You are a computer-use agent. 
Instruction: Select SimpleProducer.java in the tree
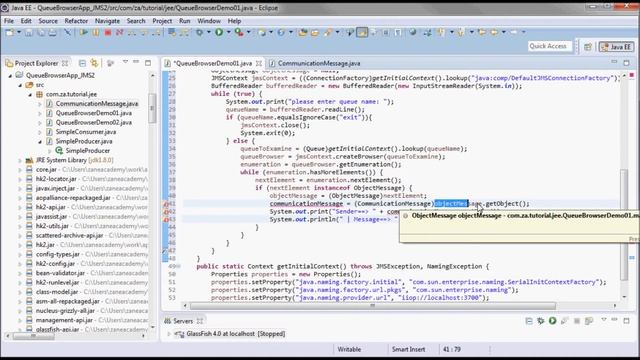click(84, 141)
